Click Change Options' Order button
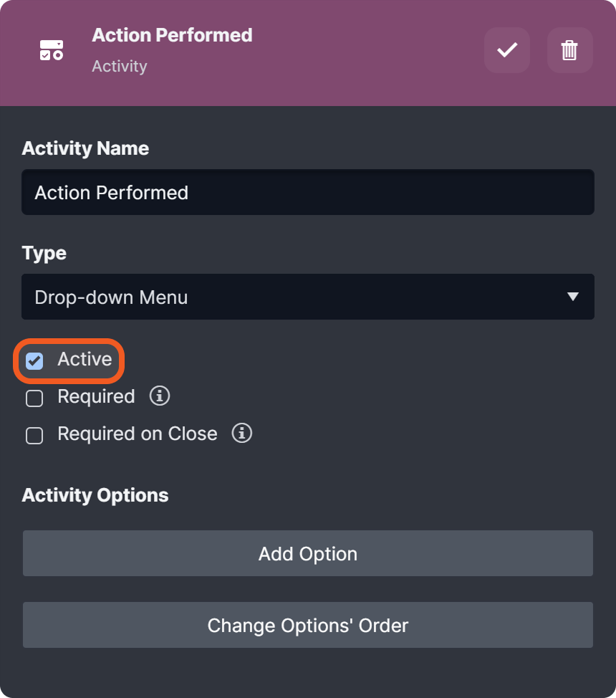 (307, 625)
